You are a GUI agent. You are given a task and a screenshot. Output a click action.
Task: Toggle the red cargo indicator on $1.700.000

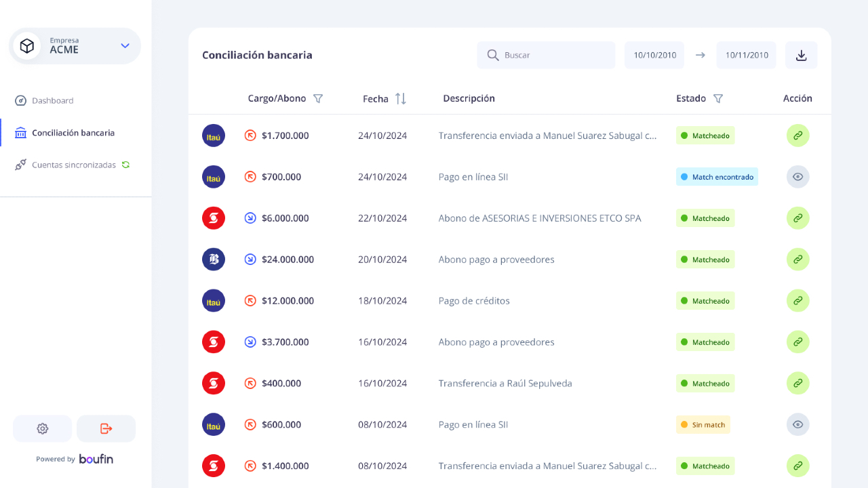point(250,135)
